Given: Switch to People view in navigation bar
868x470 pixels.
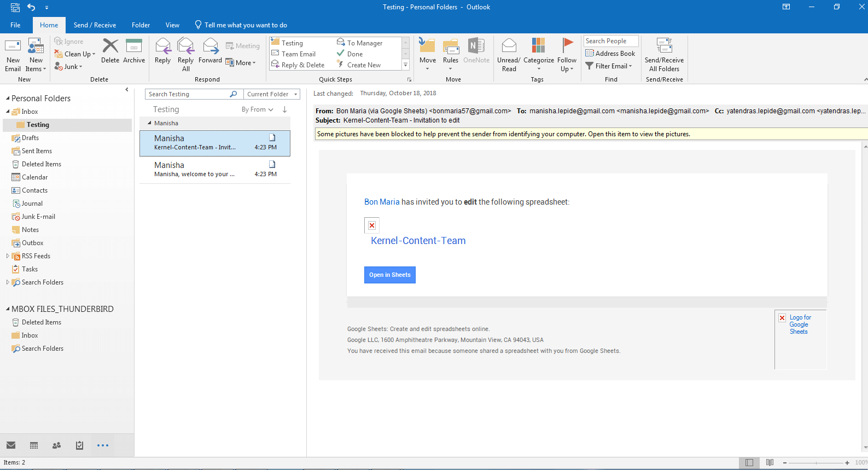Looking at the screenshot, I should pyautogui.click(x=56, y=445).
